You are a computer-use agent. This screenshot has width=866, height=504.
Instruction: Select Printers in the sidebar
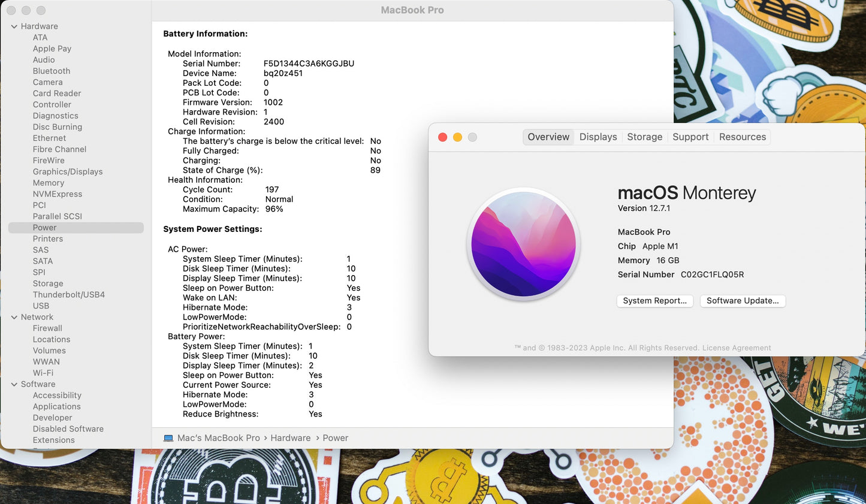(48, 239)
